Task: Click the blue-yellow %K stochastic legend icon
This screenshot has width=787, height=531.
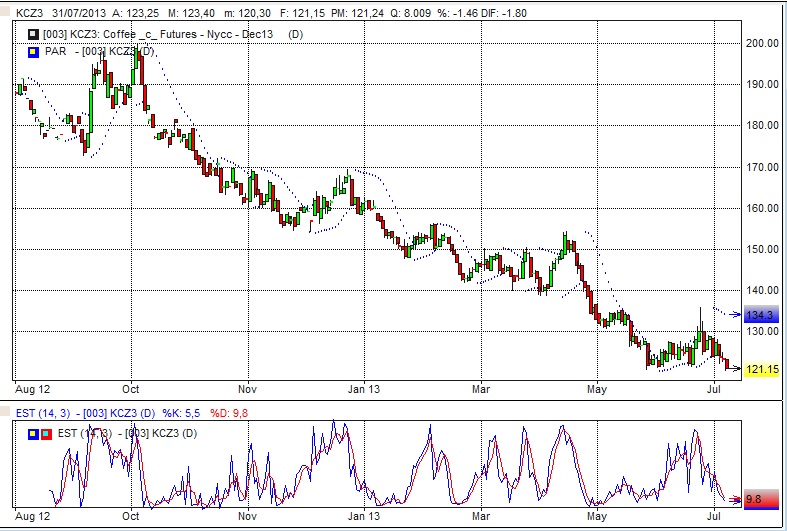Action: pos(32,432)
